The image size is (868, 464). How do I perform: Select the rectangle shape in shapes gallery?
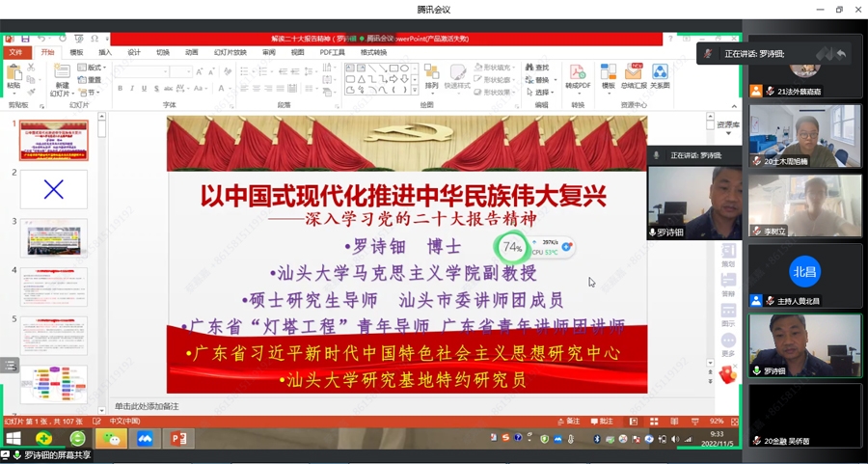coord(393,68)
